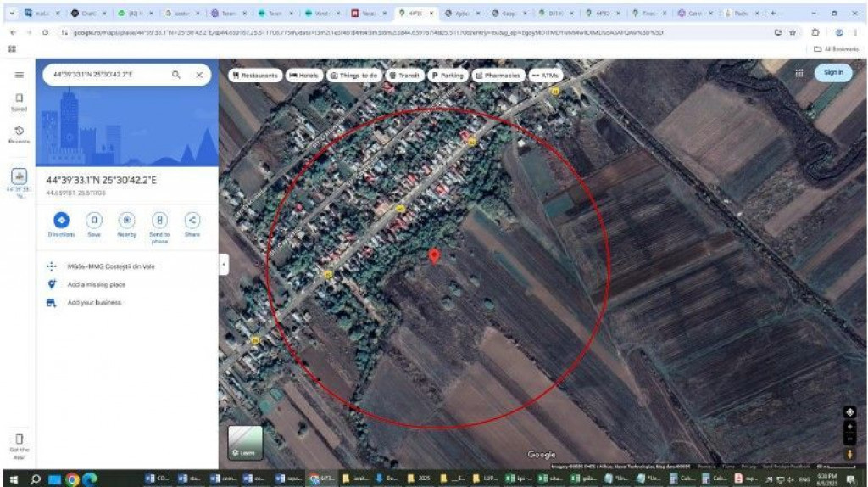Filter map by Restaurants
The height and width of the screenshot is (487, 868).
pos(255,75)
